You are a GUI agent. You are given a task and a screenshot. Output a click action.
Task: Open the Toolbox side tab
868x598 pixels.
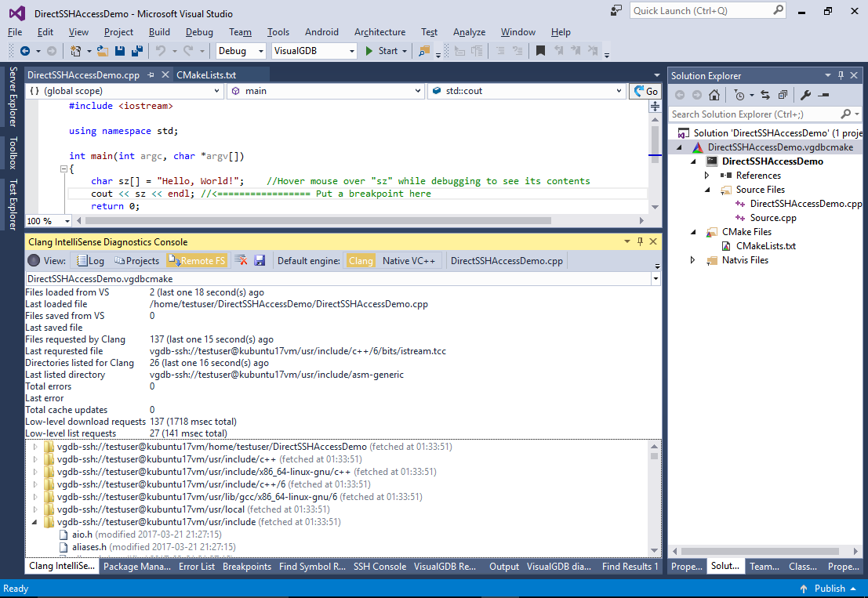coord(13,153)
